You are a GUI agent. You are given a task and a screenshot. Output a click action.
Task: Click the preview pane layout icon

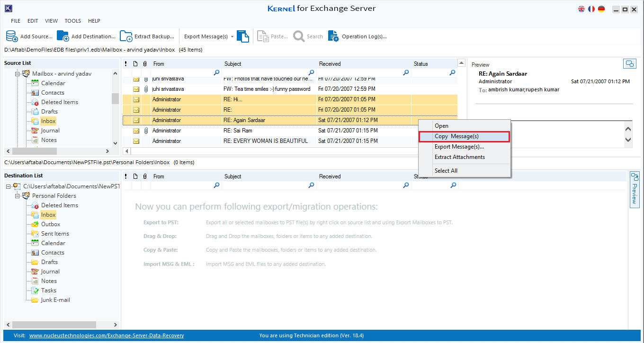(x=629, y=63)
